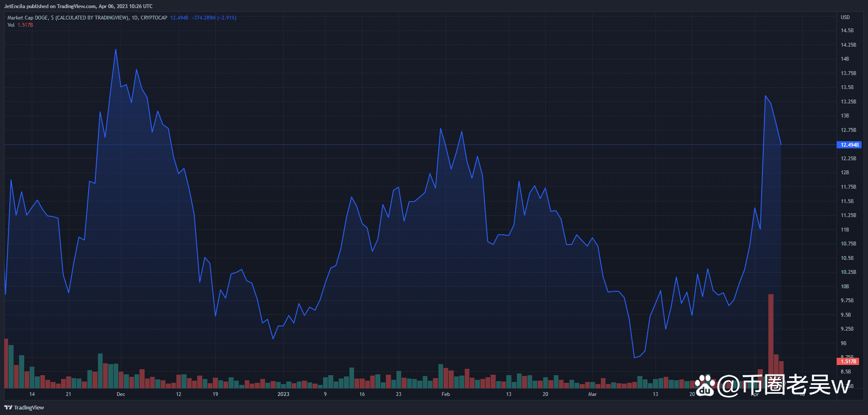Click the 11.5B price axis label
Image resolution: width=868 pixels, height=415 pixels.
point(847,201)
